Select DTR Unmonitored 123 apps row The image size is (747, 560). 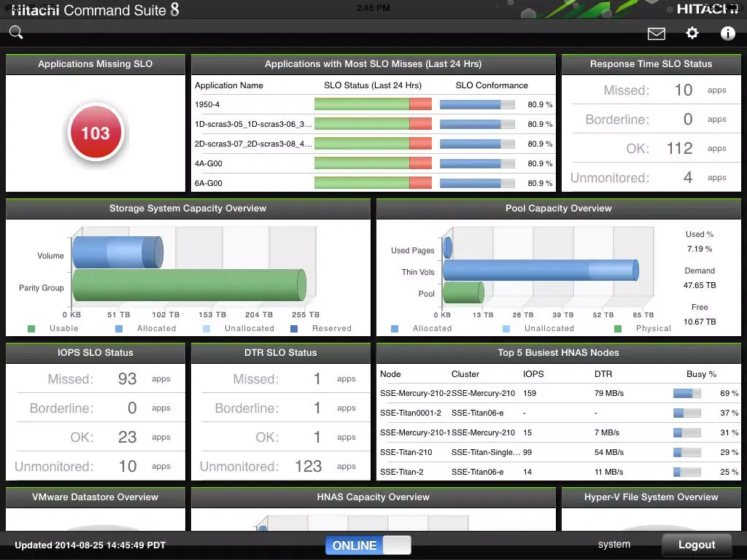coord(280,466)
